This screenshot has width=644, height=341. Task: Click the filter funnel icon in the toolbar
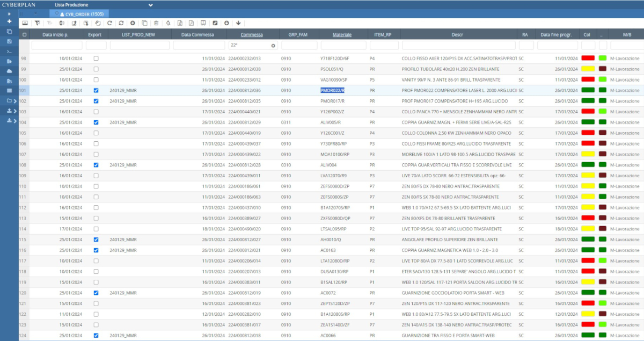tap(37, 23)
